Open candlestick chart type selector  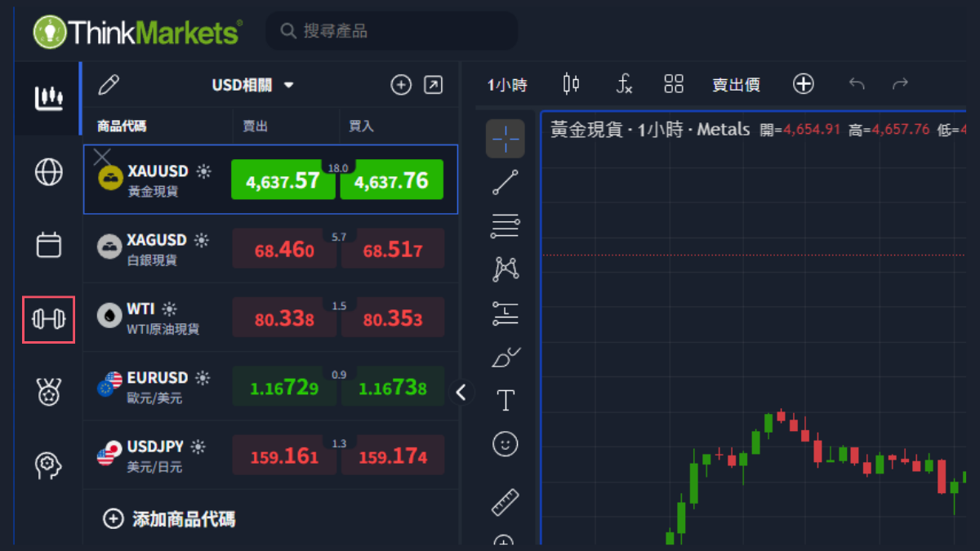[x=571, y=83]
